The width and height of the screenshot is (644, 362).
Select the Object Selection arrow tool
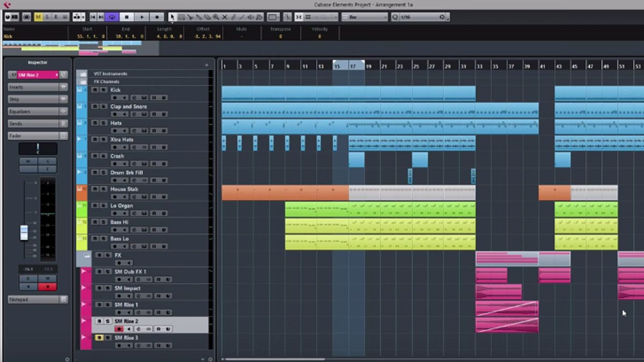(173, 17)
